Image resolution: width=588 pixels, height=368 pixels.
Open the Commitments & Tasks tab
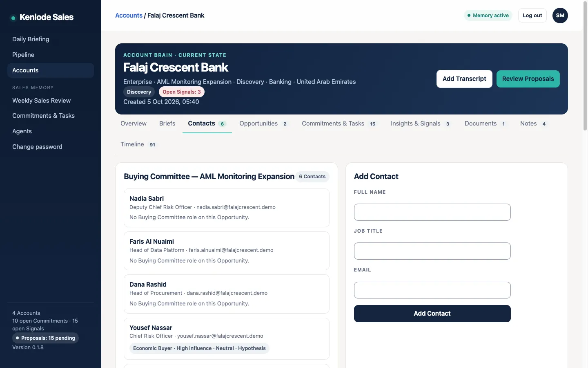click(339, 123)
